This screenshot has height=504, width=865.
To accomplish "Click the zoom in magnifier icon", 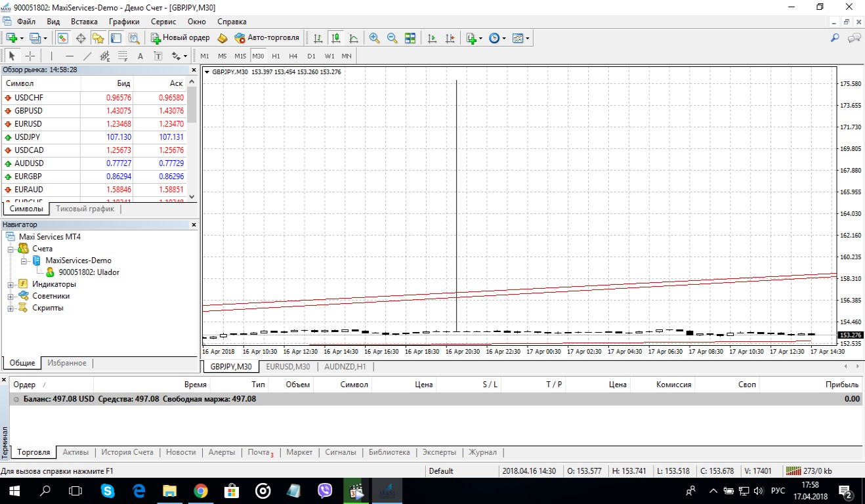I will tap(375, 38).
